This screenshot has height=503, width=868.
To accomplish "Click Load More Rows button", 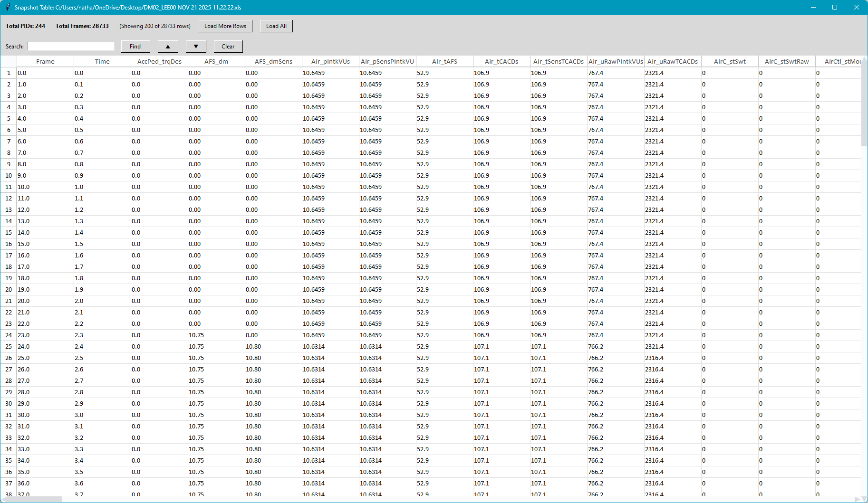I will click(225, 26).
